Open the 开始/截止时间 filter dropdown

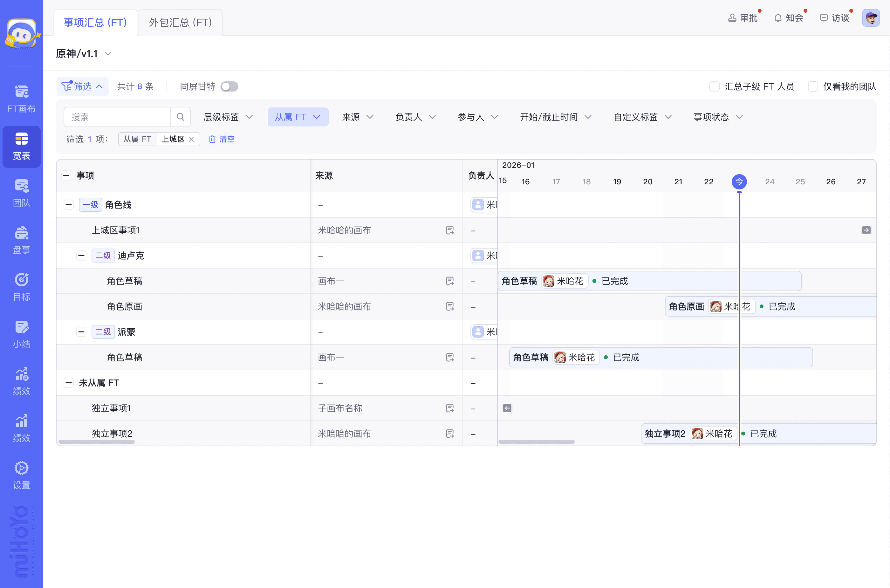[x=555, y=117]
